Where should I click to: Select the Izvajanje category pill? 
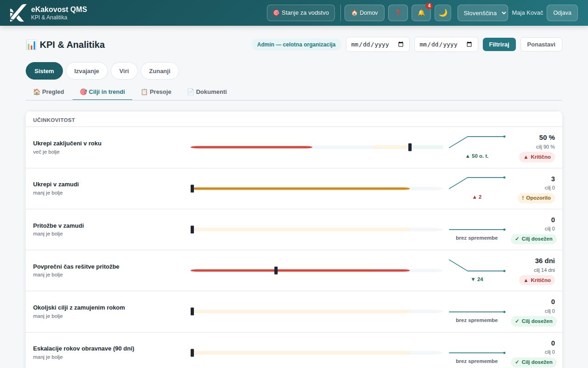coord(87,71)
